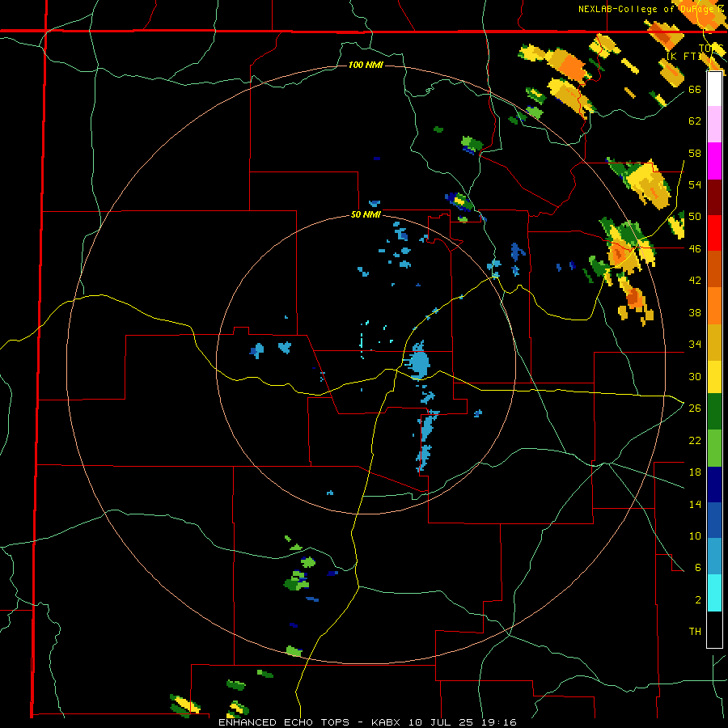Screen dimensions: 728x728
Task: Select the magenta legend color band
Action: 714,161
